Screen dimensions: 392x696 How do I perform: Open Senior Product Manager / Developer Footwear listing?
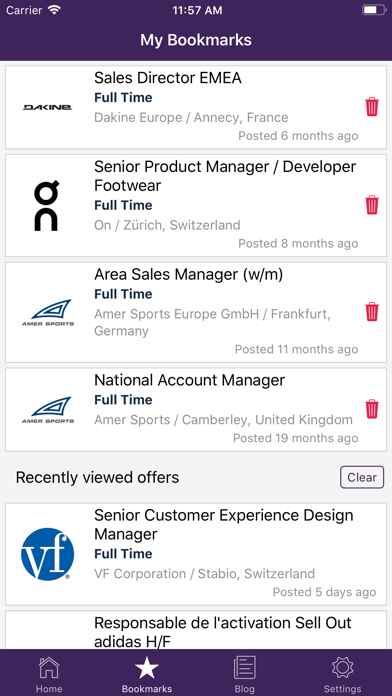(x=196, y=206)
